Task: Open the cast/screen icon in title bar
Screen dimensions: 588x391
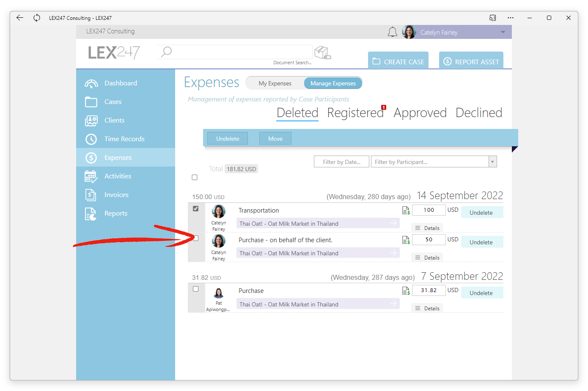Action: coord(492,18)
